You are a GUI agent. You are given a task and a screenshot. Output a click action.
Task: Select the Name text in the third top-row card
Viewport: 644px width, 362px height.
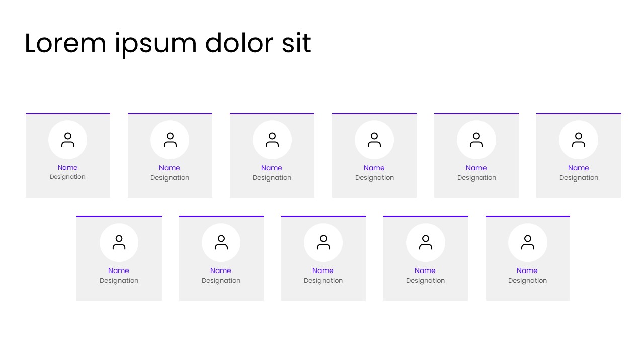[x=272, y=168]
